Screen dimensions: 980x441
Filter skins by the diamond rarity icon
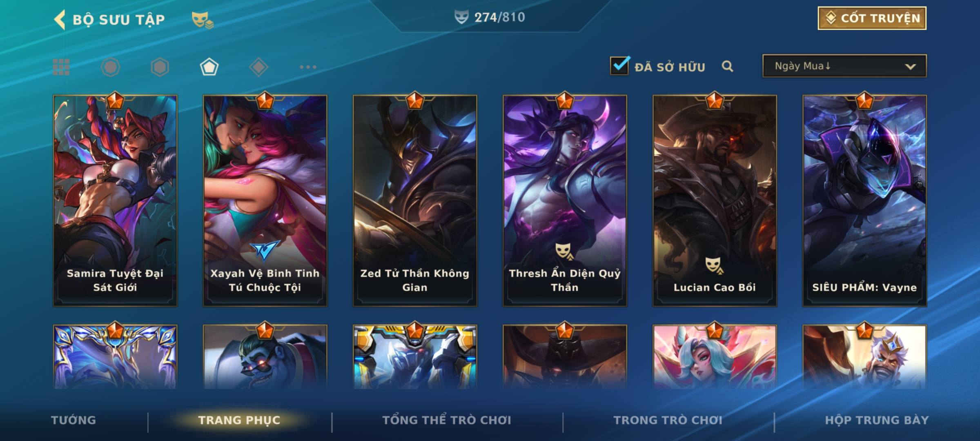coord(258,67)
